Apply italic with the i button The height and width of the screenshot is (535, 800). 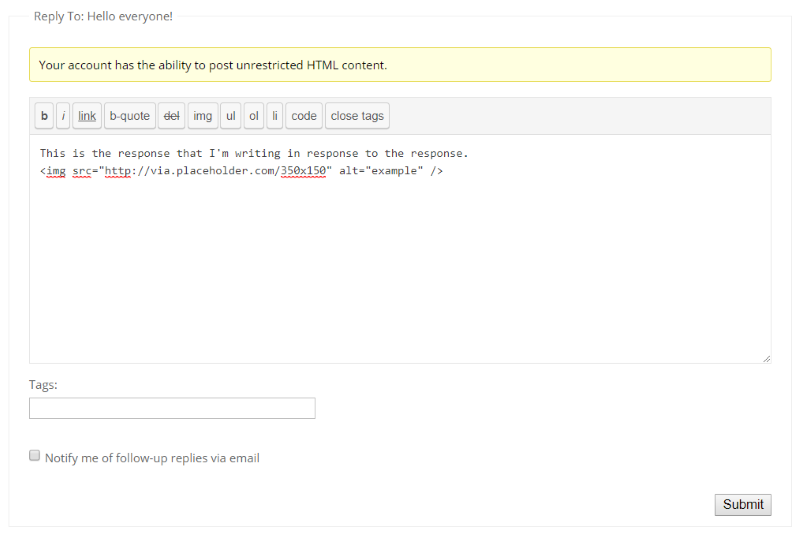pyautogui.click(x=63, y=116)
